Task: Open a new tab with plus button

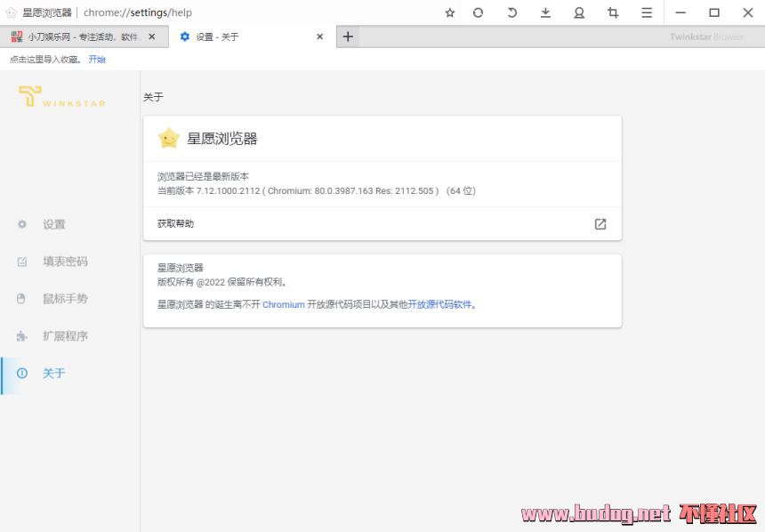Action: tap(348, 36)
